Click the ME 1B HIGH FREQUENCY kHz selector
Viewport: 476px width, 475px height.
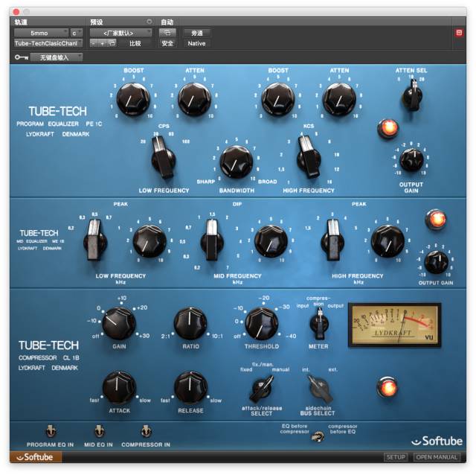[332, 240]
